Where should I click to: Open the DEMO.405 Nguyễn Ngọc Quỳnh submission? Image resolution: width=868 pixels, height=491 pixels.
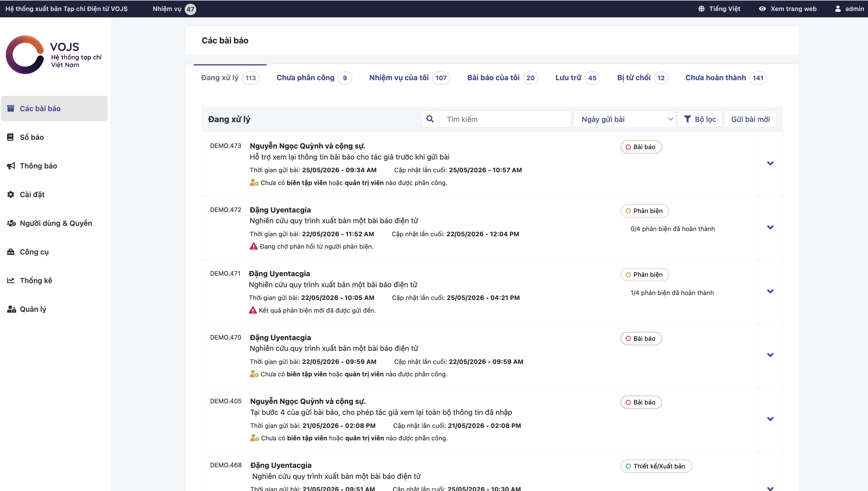pyautogui.click(x=308, y=401)
